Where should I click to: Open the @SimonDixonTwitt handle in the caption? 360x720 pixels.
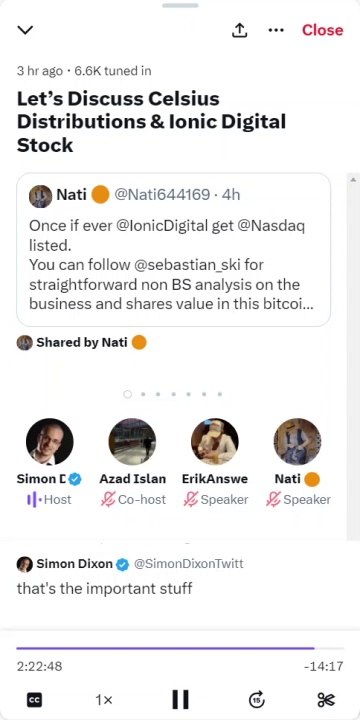click(188, 564)
